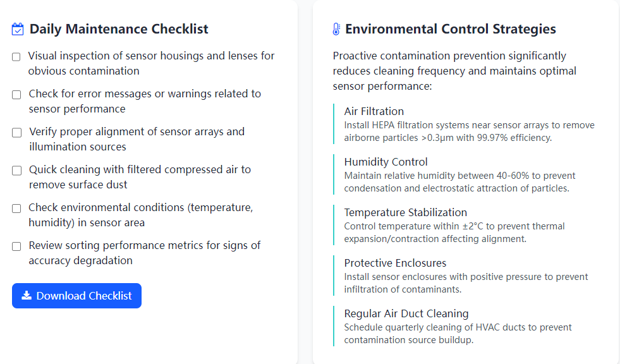Check the visual inspection of sensor housings box
620x364 pixels.
point(16,57)
